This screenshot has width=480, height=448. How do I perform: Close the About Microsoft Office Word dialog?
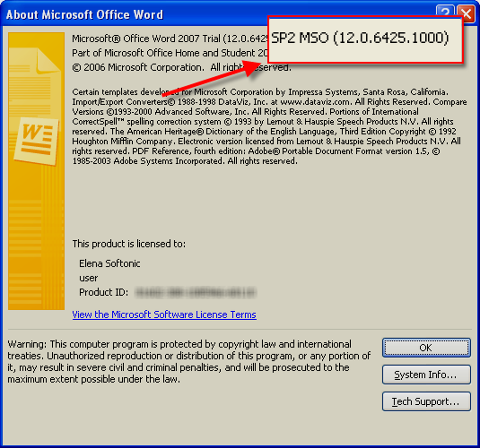coord(466,14)
